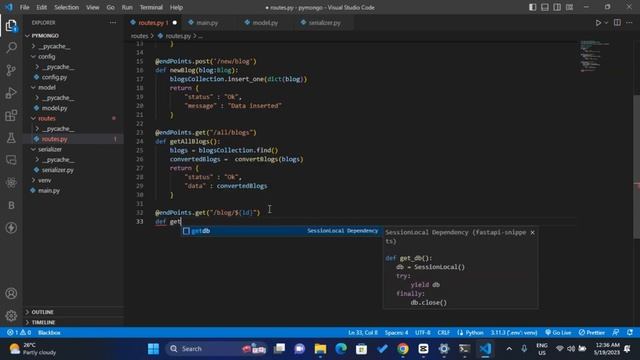Collapse the routes folder
Image resolution: width=640 pixels, height=360 pixels.
tap(47, 118)
